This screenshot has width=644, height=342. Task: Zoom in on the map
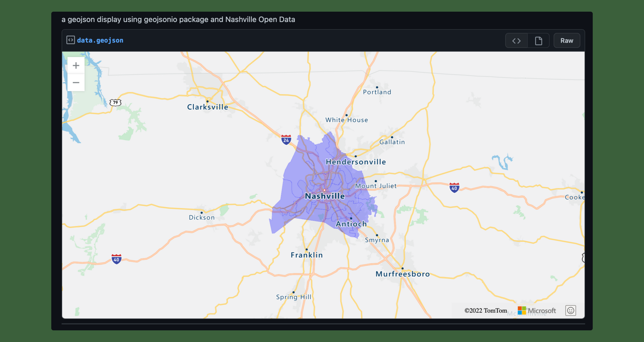76,66
